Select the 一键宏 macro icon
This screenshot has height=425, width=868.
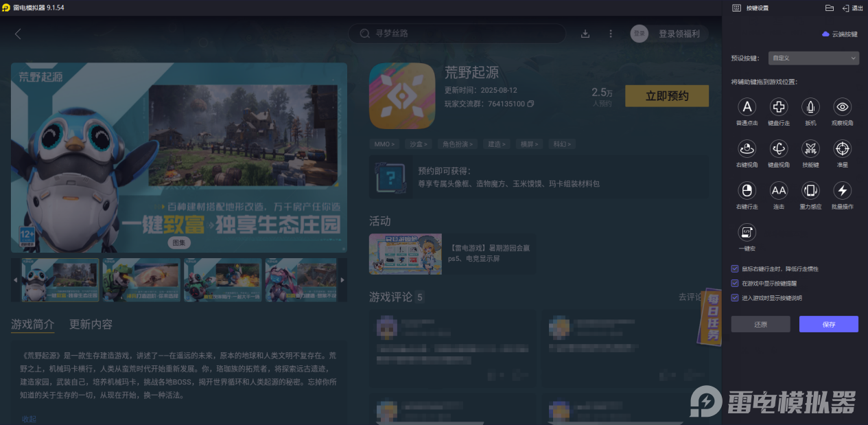coord(747,232)
